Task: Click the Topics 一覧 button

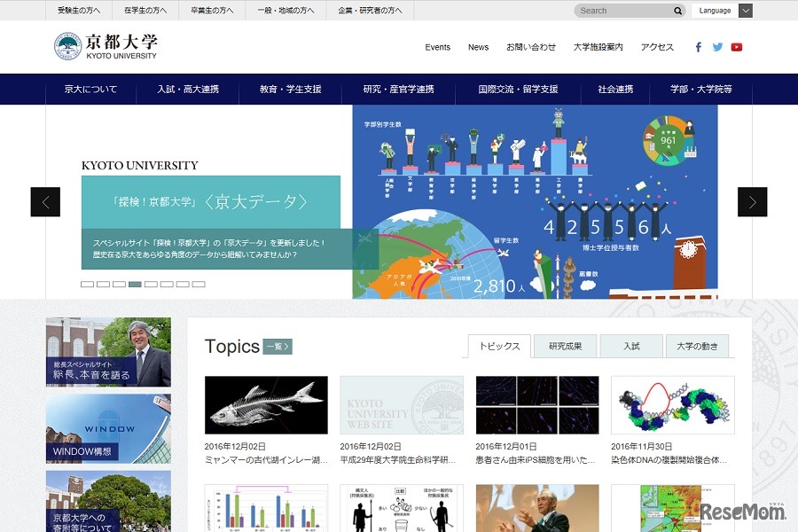Action: 278,347
